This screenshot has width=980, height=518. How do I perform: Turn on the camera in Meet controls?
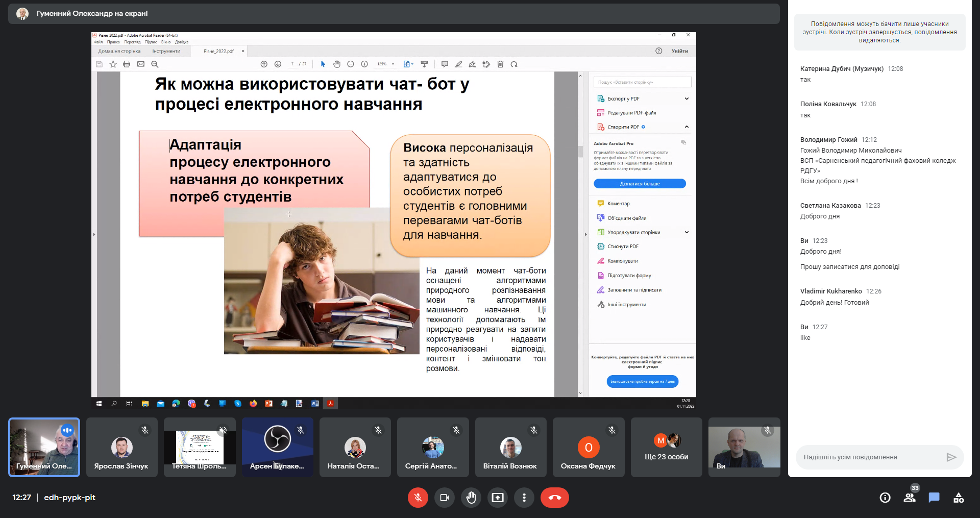point(445,498)
